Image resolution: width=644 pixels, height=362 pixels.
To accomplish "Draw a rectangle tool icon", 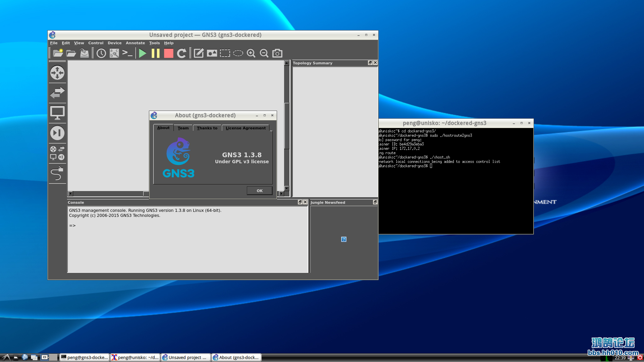I will pos(225,53).
